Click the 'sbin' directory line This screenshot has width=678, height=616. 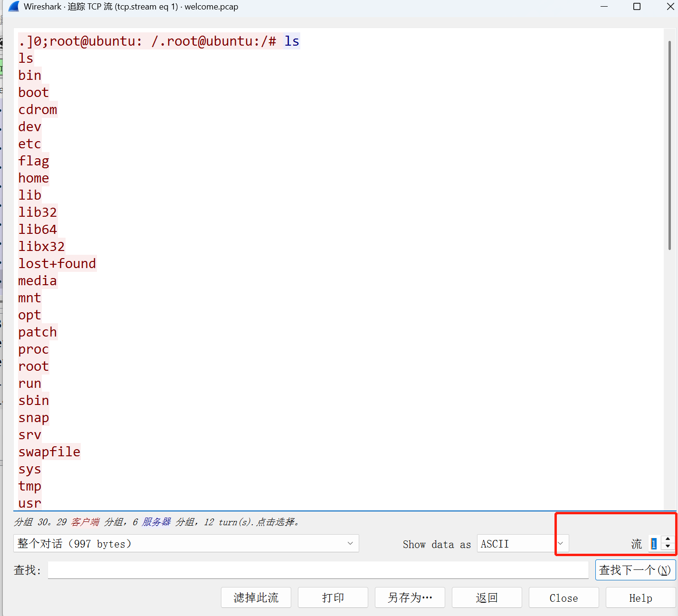tap(34, 401)
